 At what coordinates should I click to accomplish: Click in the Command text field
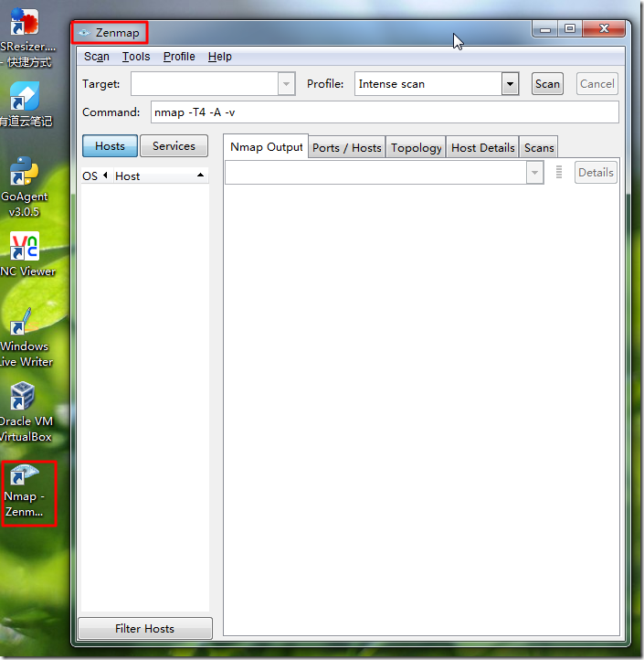[385, 112]
